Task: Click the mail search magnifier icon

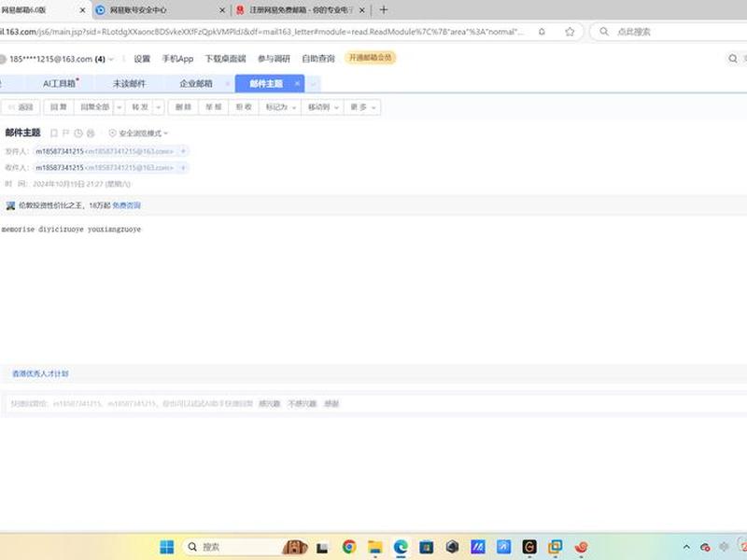Action: click(733, 58)
